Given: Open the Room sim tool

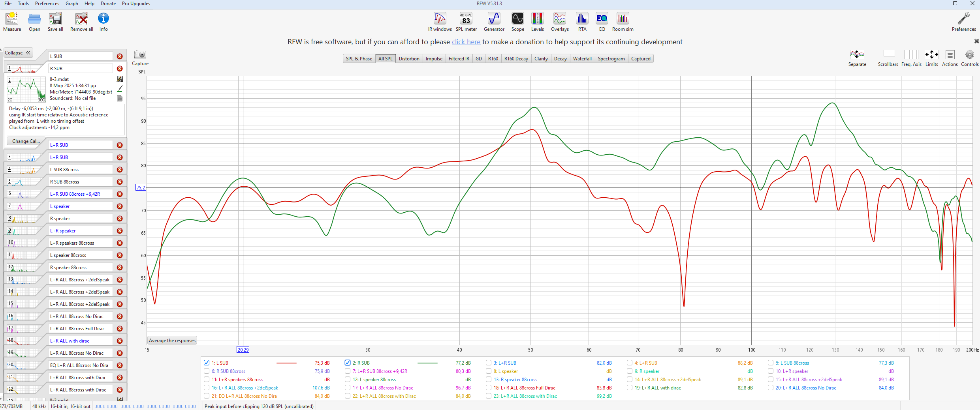Looking at the screenshot, I should tap(623, 21).
